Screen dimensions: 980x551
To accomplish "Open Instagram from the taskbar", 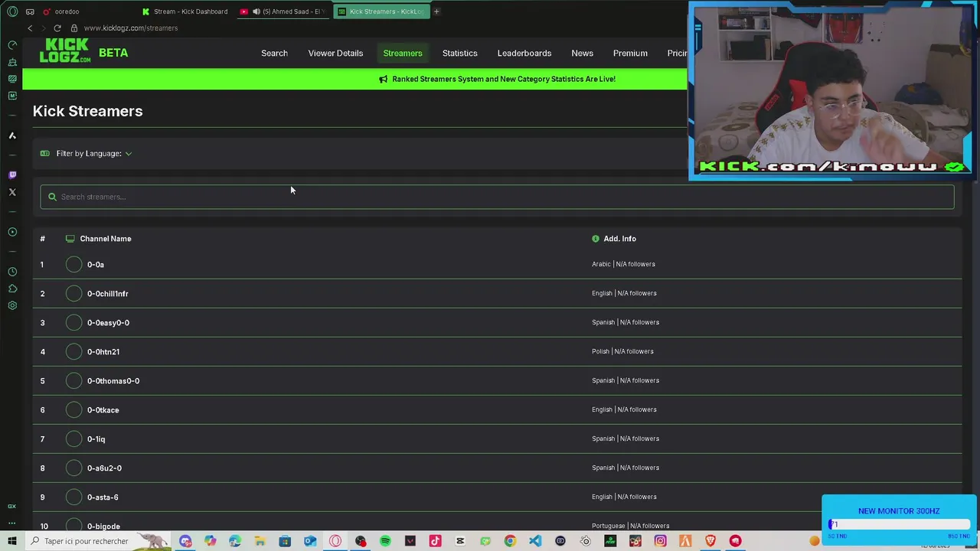I will [x=660, y=541].
